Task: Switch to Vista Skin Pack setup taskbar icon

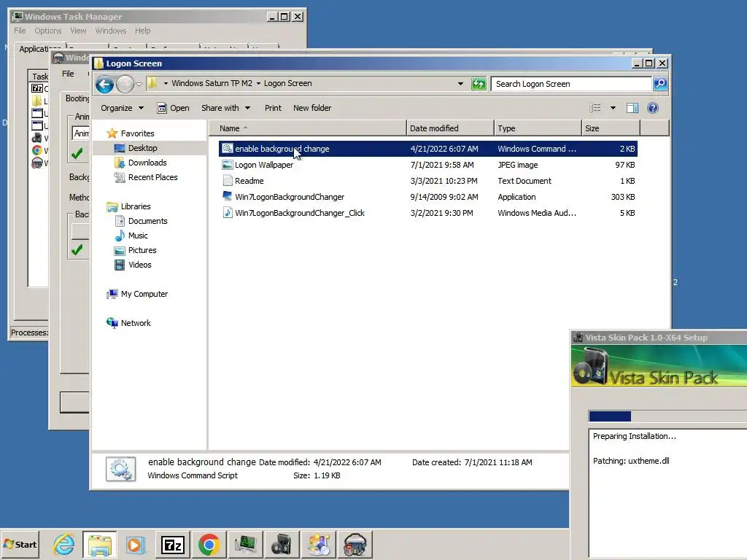Action: point(282,544)
